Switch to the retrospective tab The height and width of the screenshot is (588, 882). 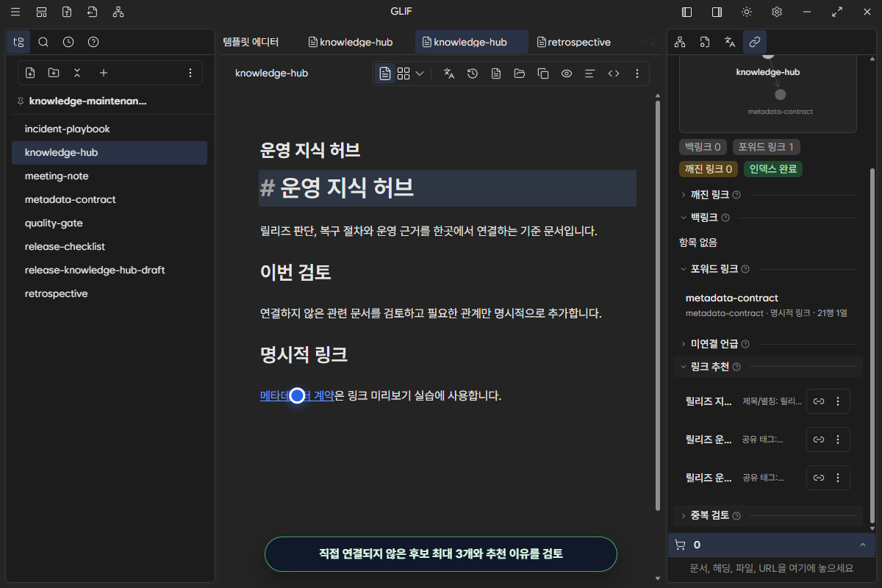(x=574, y=42)
